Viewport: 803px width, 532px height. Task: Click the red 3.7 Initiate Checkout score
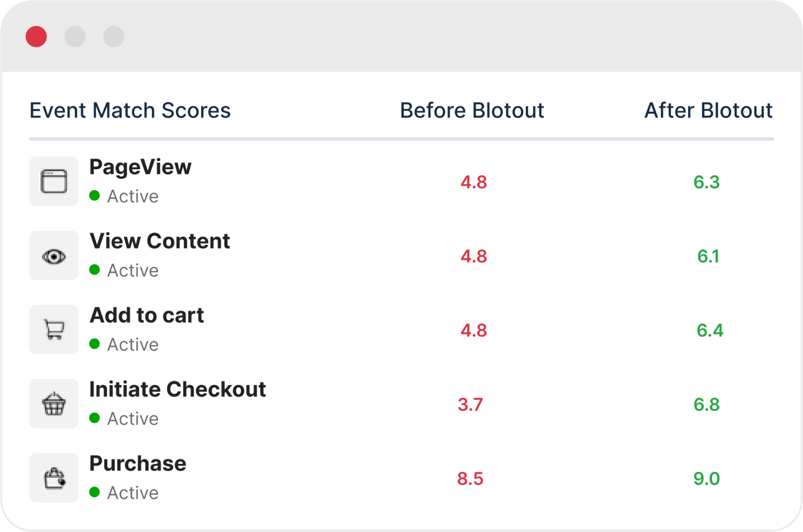[470, 405]
